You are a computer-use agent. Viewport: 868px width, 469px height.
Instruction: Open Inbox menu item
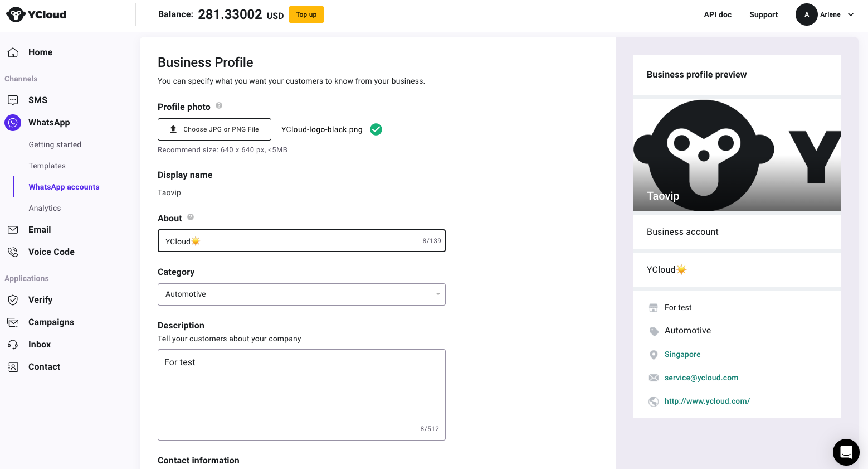(40, 345)
